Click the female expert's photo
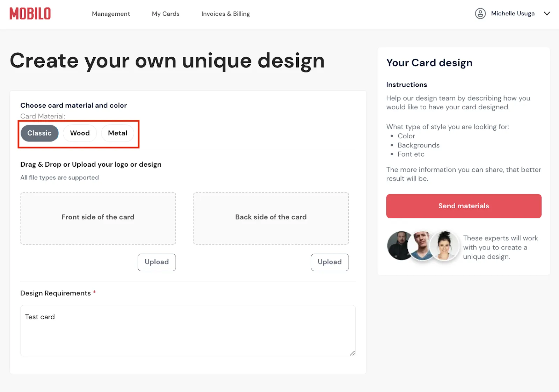 [x=444, y=246]
